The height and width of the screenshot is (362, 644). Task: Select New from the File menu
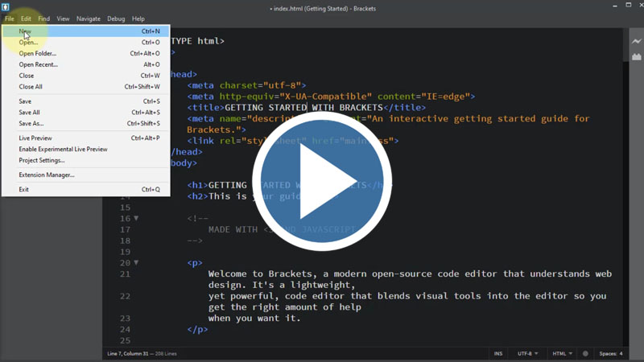click(x=25, y=31)
